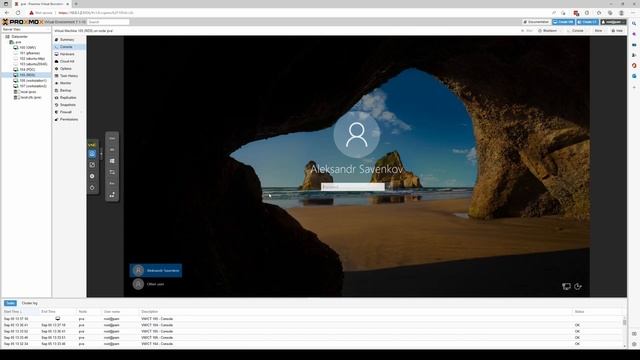Open Firewall in VM side menu
The height and width of the screenshot is (360, 640).
point(66,112)
